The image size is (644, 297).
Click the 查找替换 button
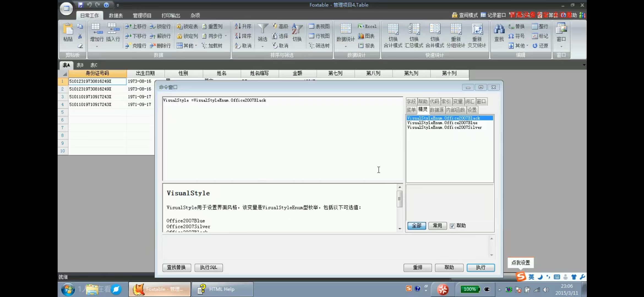[176, 267]
